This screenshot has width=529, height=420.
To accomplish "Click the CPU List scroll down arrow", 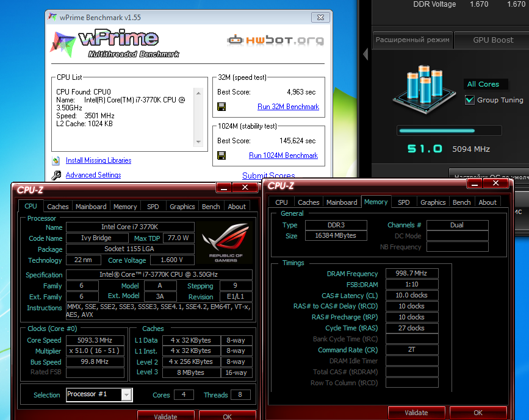I will click(x=198, y=141).
